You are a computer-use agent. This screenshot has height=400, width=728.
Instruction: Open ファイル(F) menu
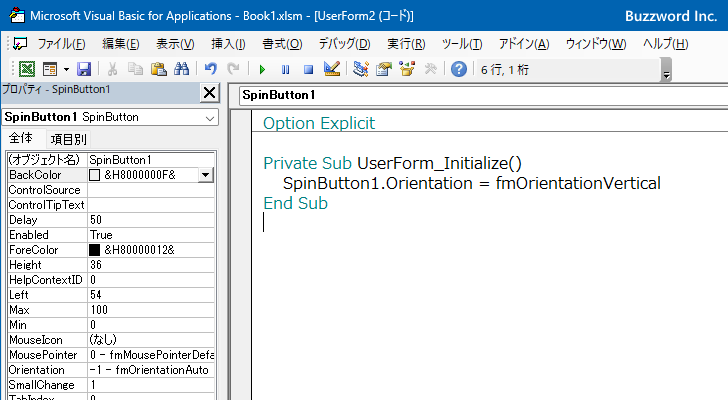click(61, 44)
